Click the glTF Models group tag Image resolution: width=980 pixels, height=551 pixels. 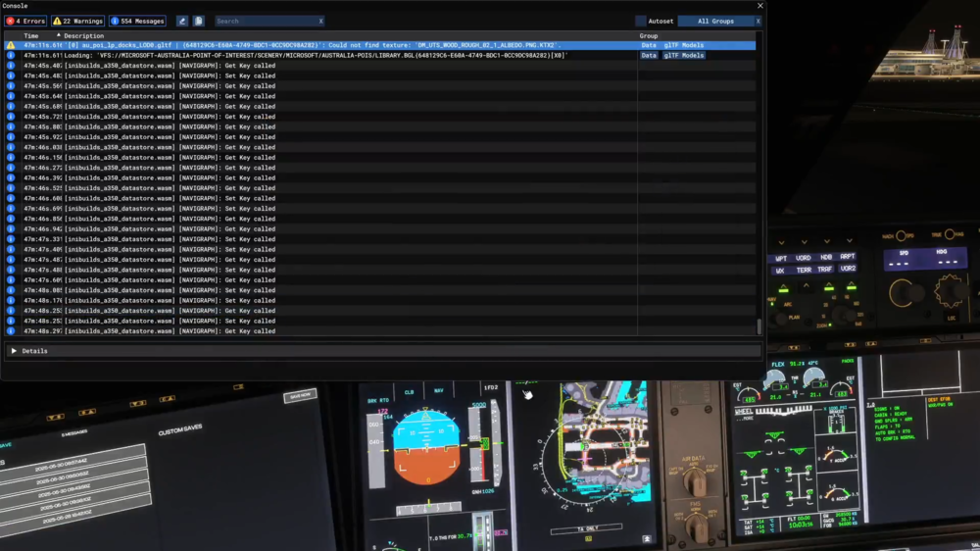click(683, 45)
